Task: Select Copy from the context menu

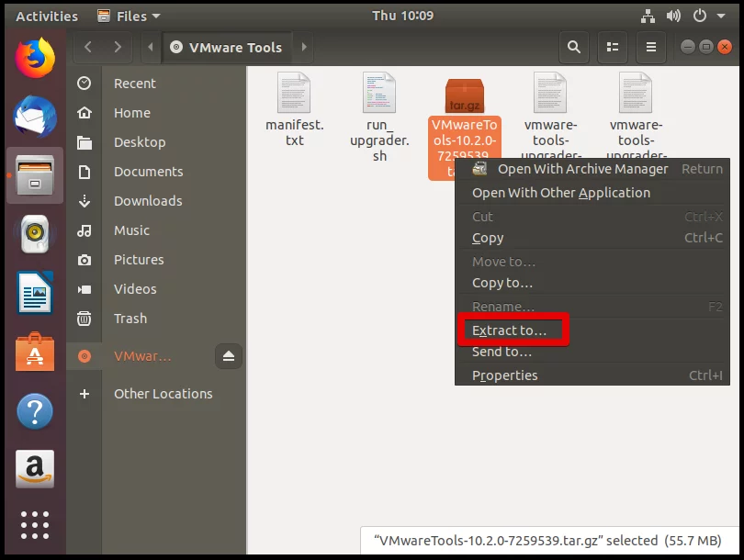Action: pyautogui.click(x=592, y=238)
